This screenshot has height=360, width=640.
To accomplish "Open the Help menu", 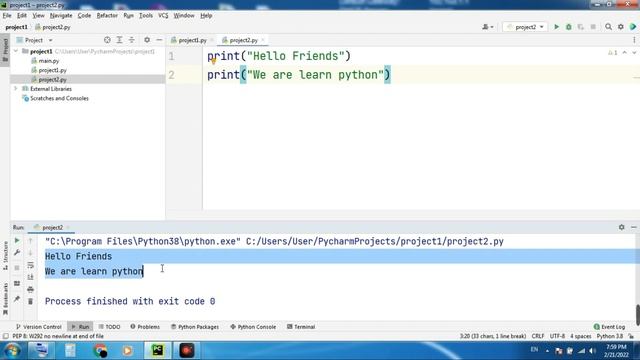I will pyautogui.click(x=206, y=16).
